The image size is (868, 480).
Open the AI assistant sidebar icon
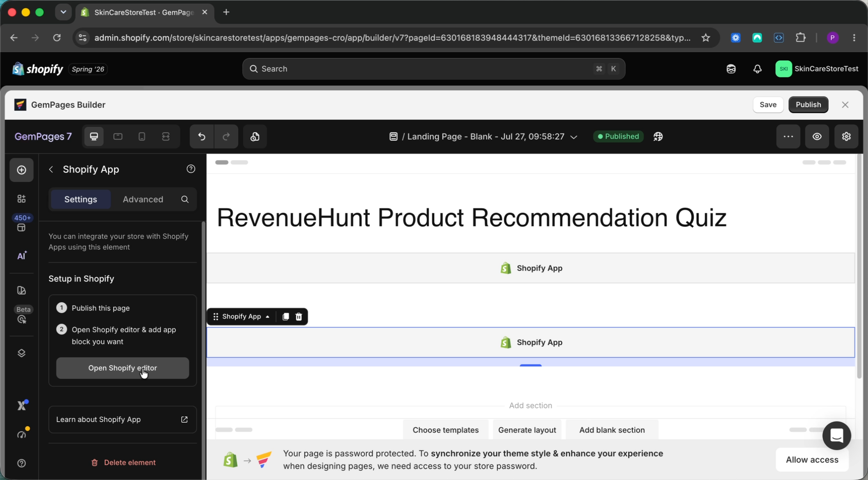[x=21, y=256]
